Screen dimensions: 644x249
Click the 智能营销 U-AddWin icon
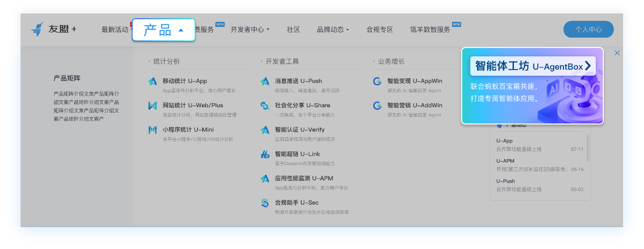click(x=377, y=106)
